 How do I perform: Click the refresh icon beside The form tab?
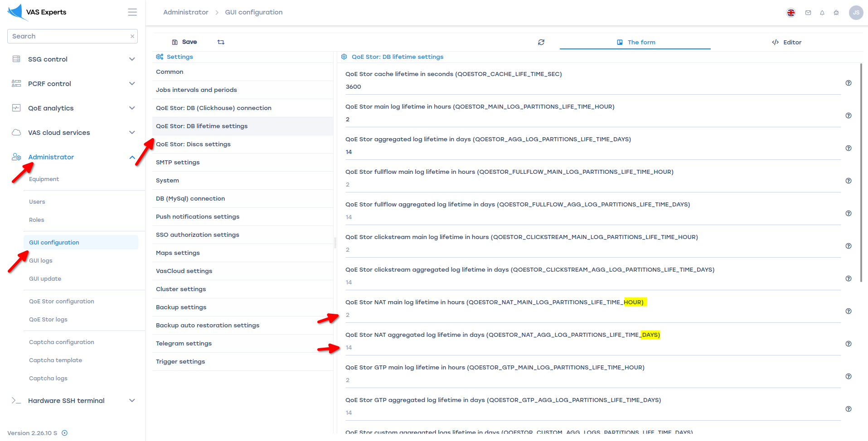tap(541, 42)
